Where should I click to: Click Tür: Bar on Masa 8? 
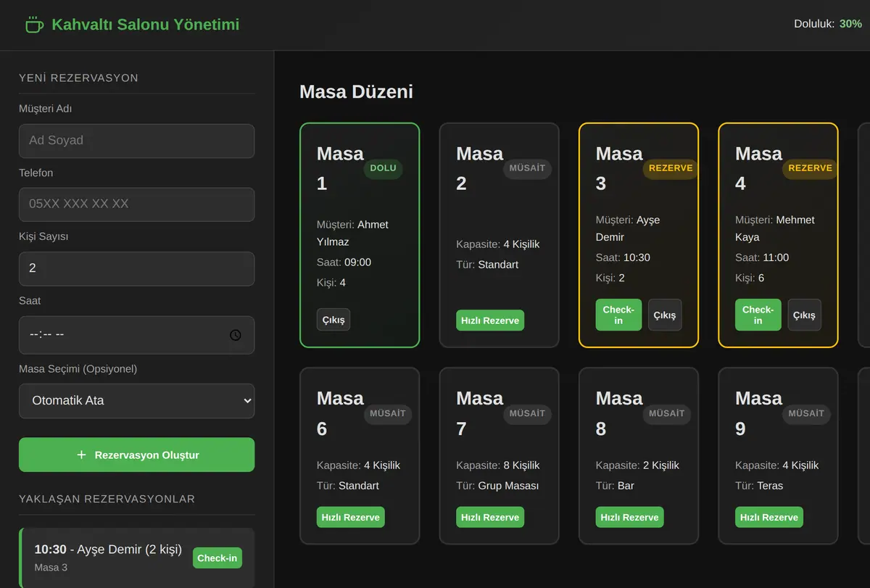click(x=615, y=486)
